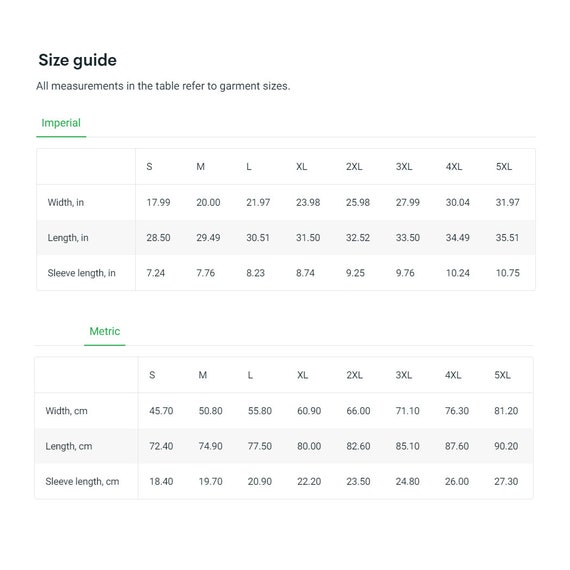This screenshot has height=570, width=570.
Task: Select the 27.30 sleeve length for 5XL
Action: pyautogui.click(x=506, y=481)
